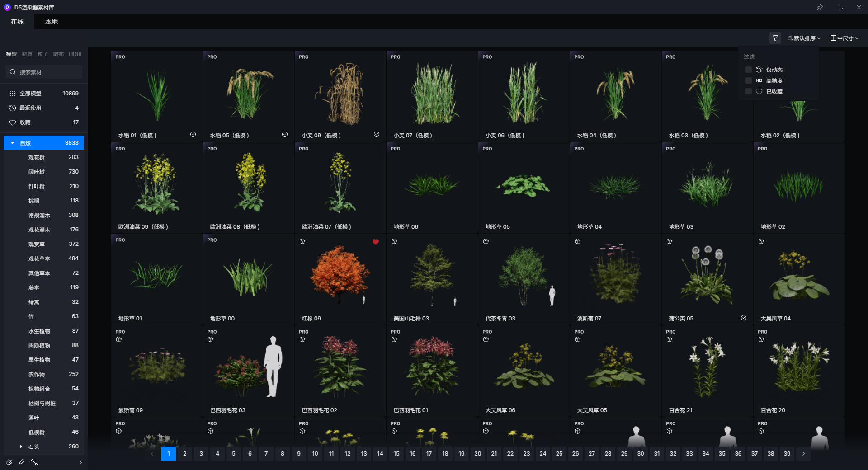This screenshot has width=868, height=470.
Task: Select the 欧洲油菜 09 thumbnail
Action: pyautogui.click(x=157, y=188)
